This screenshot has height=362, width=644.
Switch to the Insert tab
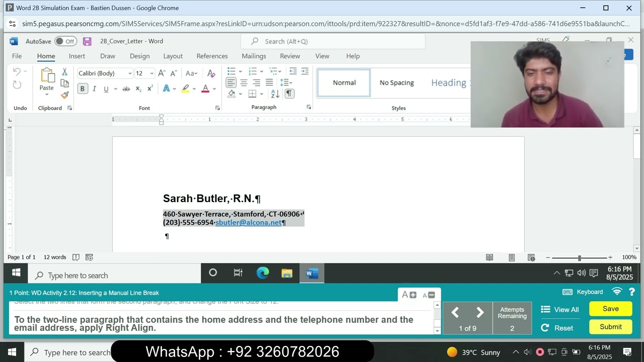tap(77, 56)
